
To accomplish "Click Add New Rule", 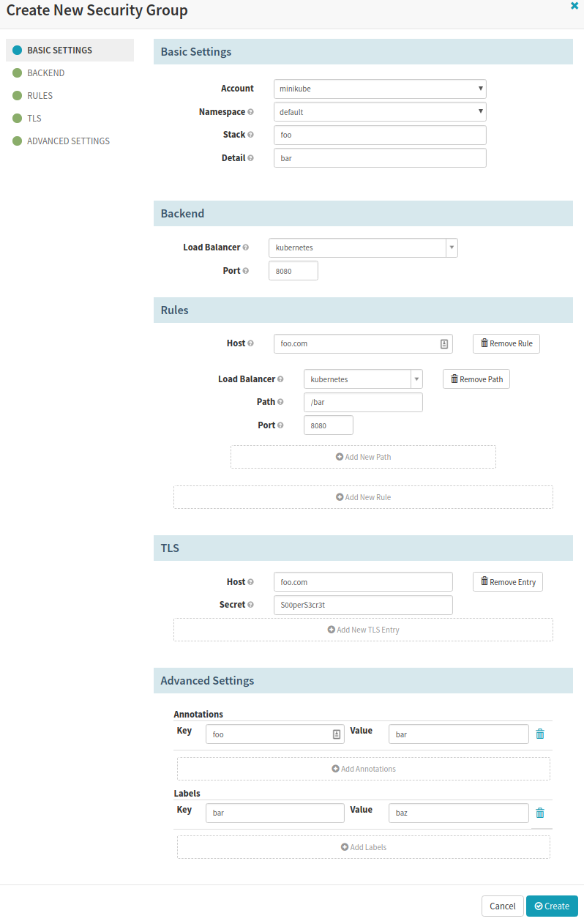I will point(363,497).
